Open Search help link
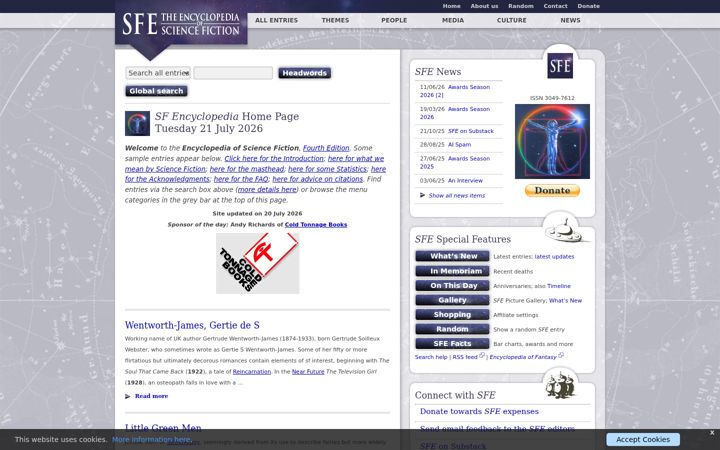Image resolution: width=720 pixels, height=450 pixels. [x=431, y=357]
